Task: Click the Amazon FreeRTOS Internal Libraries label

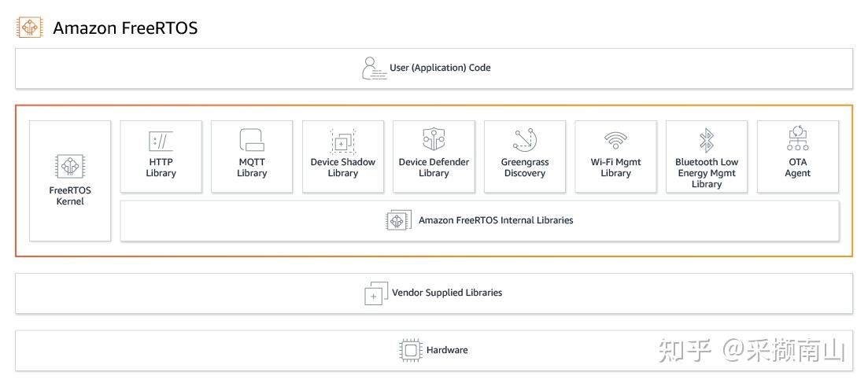Action: pos(496,221)
